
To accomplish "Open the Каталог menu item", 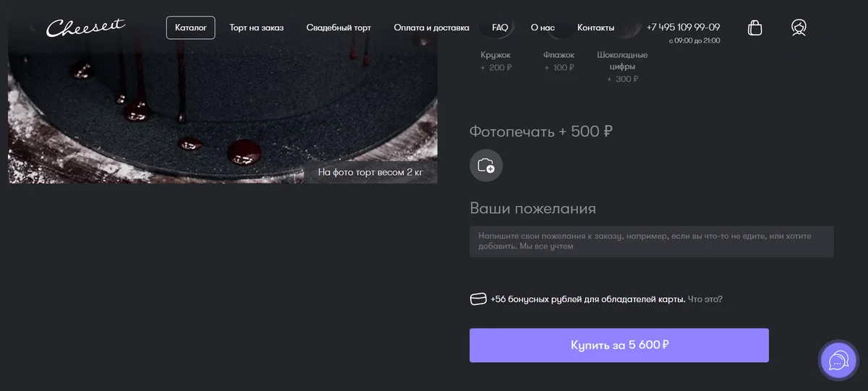I will pos(191,27).
